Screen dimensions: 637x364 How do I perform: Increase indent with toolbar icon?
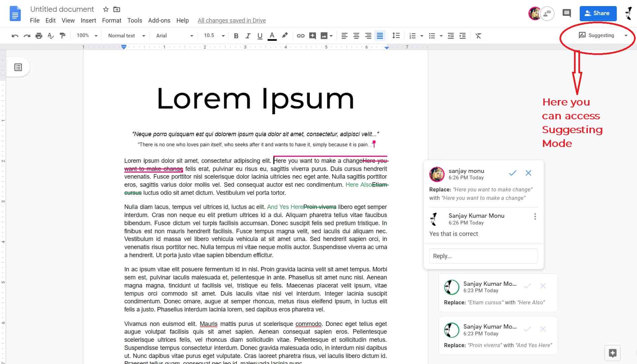[462, 36]
